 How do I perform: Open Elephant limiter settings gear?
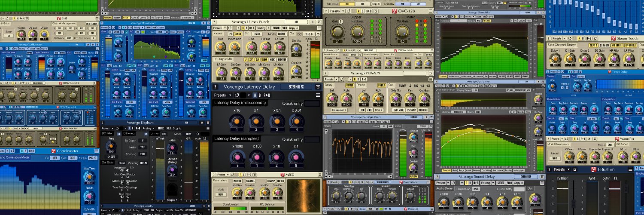point(197,134)
